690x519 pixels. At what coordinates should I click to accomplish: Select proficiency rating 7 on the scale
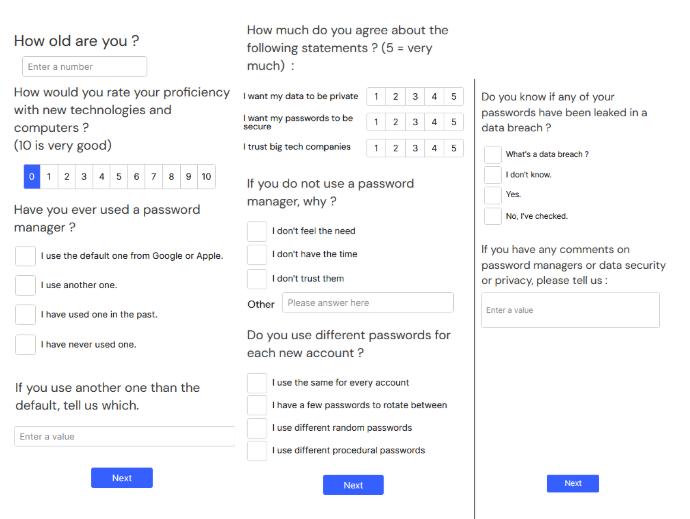tap(154, 177)
